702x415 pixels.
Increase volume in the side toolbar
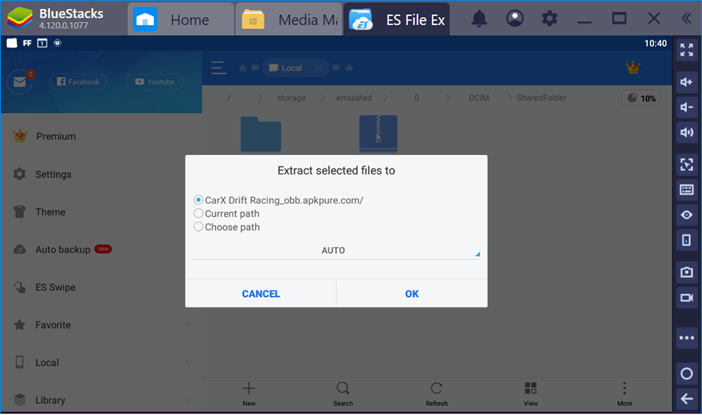[686, 82]
